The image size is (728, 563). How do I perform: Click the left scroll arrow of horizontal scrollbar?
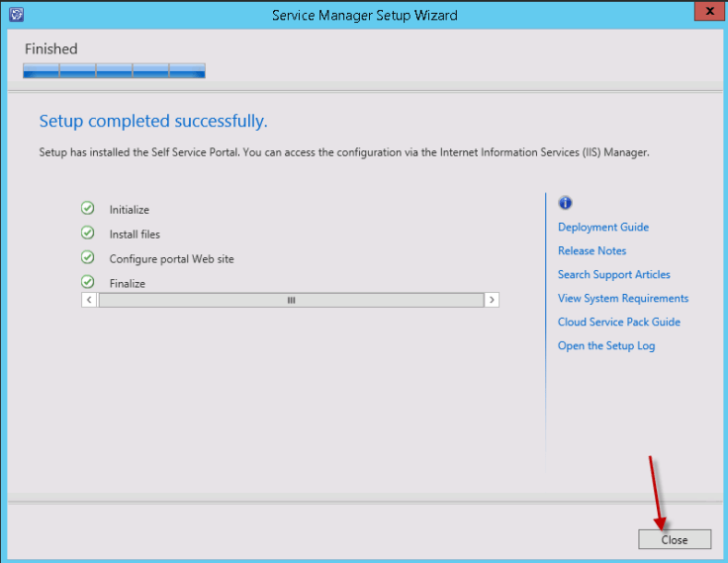[89, 300]
